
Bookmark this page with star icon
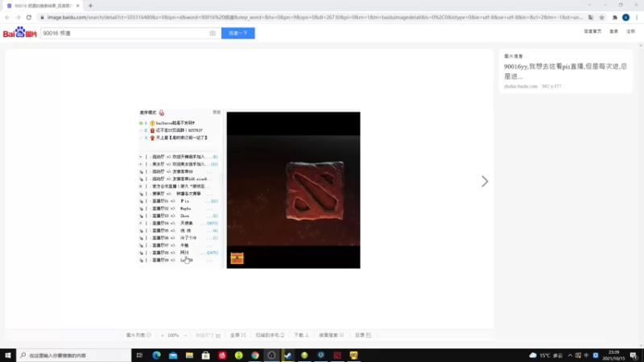[x=601, y=17]
